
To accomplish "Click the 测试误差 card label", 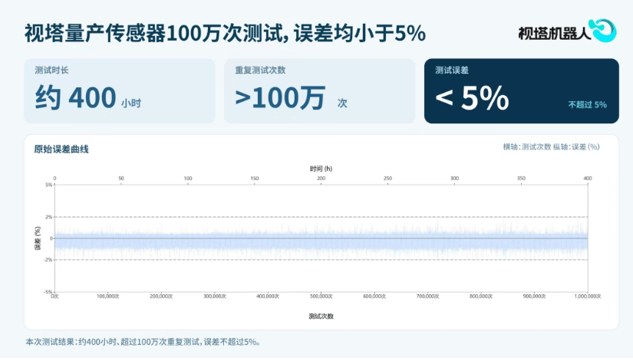I will (x=452, y=71).
